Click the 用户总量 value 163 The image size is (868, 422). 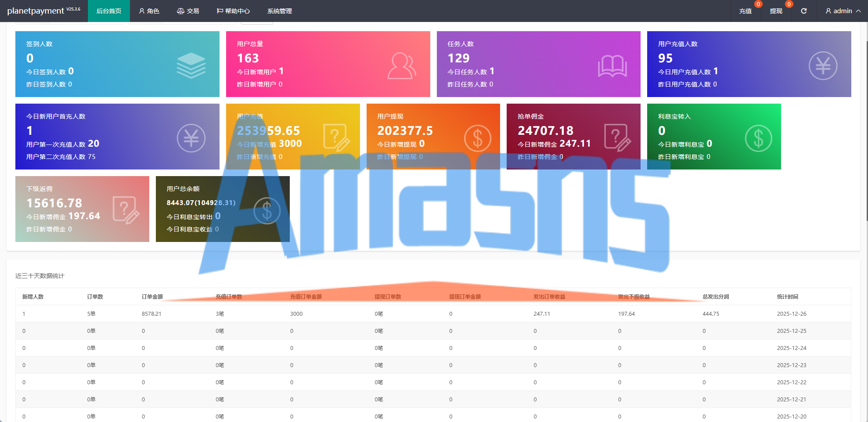click(x=248, y=58)
